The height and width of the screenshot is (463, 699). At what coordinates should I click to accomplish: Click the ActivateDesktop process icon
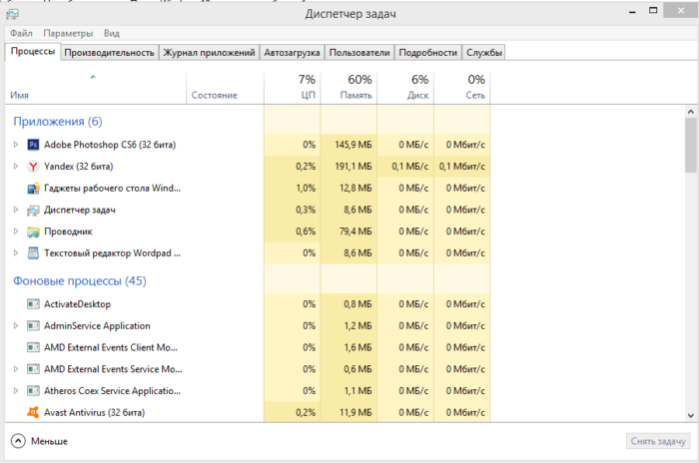33,304
